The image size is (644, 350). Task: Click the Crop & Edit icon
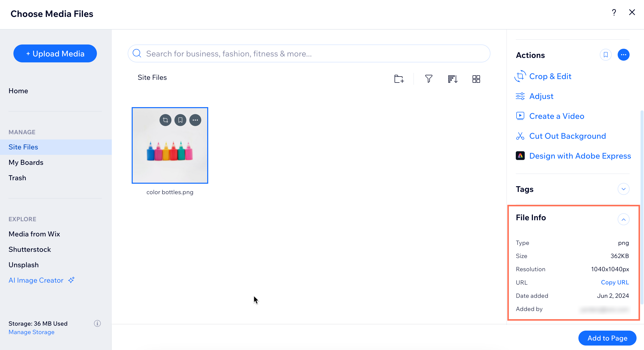tap(520, 76)
